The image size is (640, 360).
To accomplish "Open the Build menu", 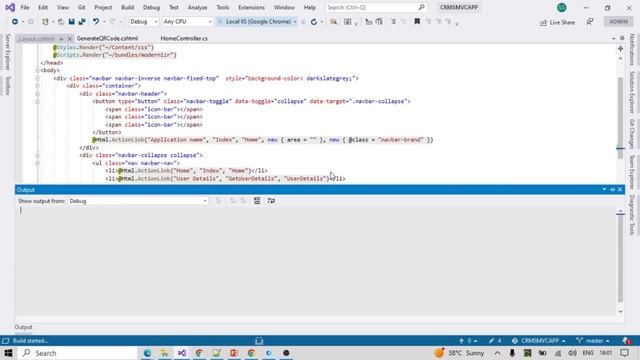I will click(128, 7).
